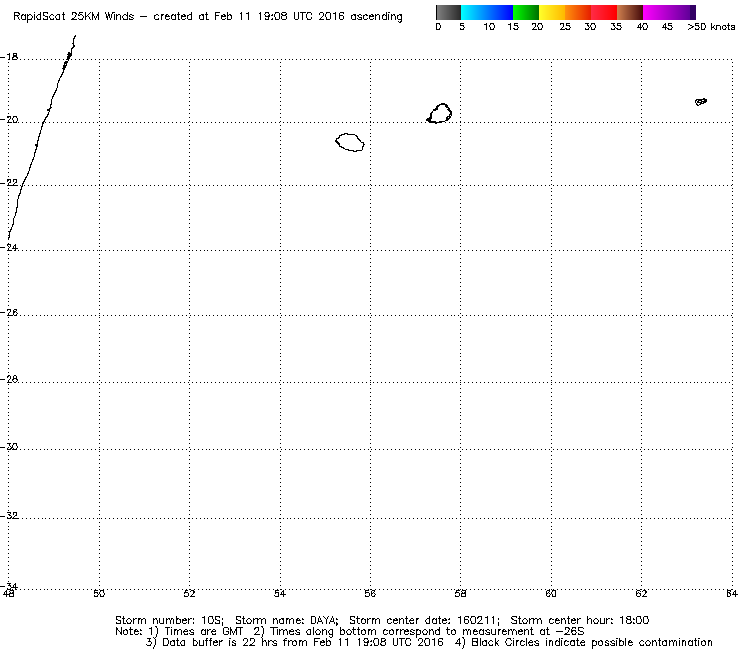
Task: Click the latitude label '-28'
Action: pyautogui.click(x=9, y=379)
